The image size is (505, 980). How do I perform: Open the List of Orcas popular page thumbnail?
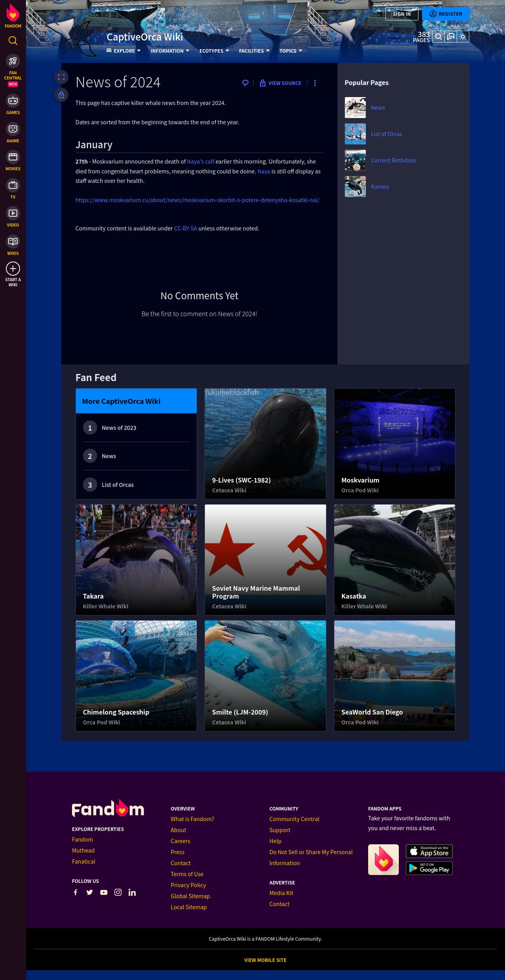point(355,134)
